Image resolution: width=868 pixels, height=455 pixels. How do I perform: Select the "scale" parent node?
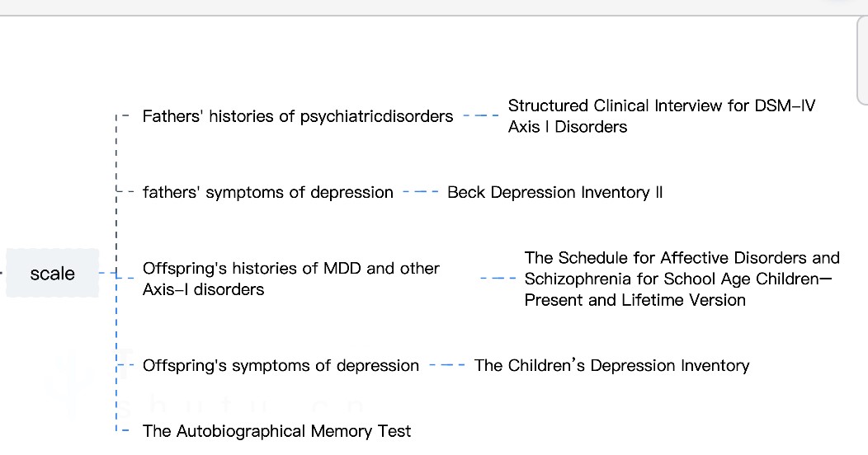[52, 273]
